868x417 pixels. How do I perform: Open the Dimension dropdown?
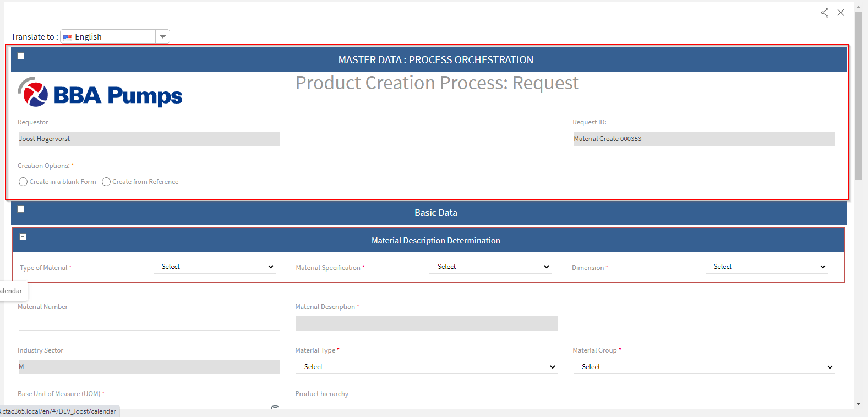[x=767, y=267]
